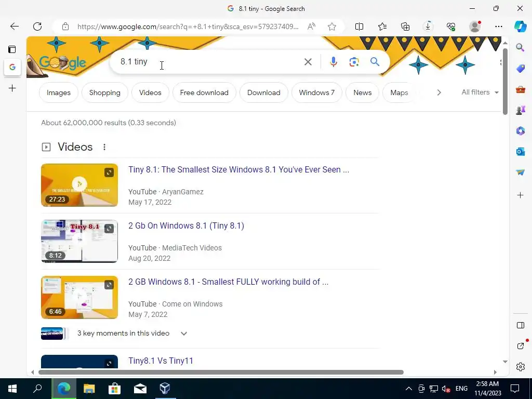532x399 pixels.
Task: Open Browser essentials heart icon
Action: pos(451,26)
